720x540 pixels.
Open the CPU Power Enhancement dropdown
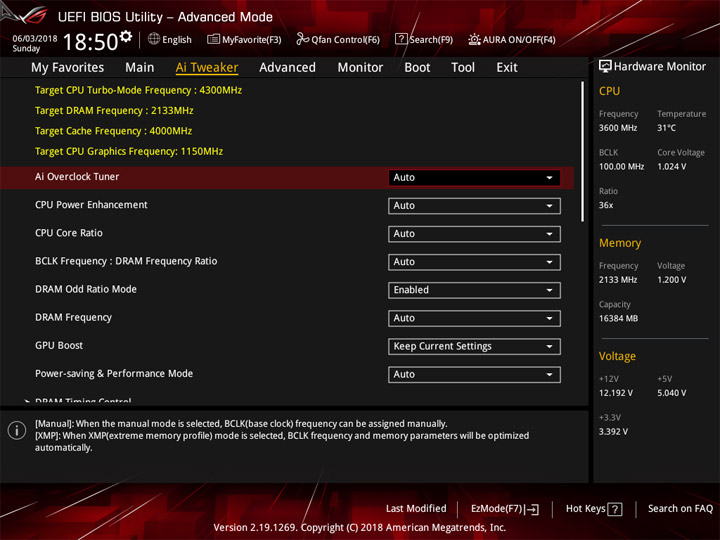(474, 206)
